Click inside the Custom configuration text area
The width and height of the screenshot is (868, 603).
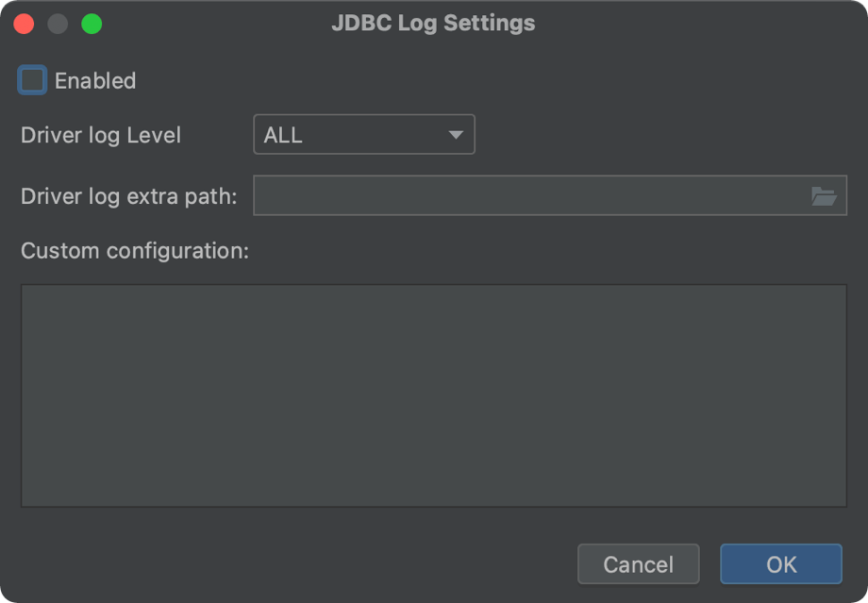434,394
